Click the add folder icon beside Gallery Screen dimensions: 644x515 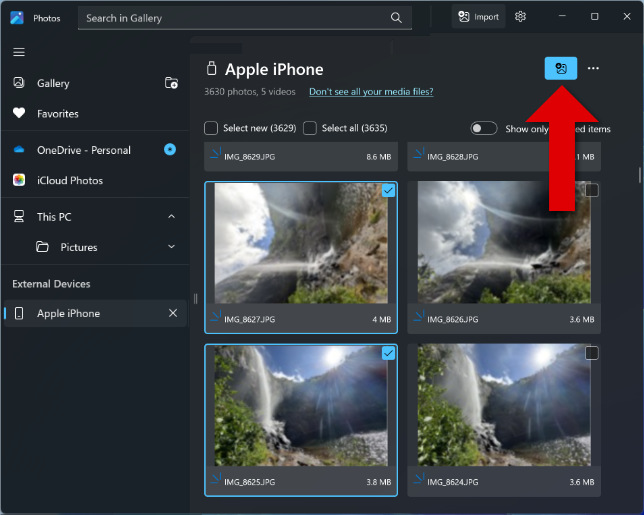[x=171, y=83]
